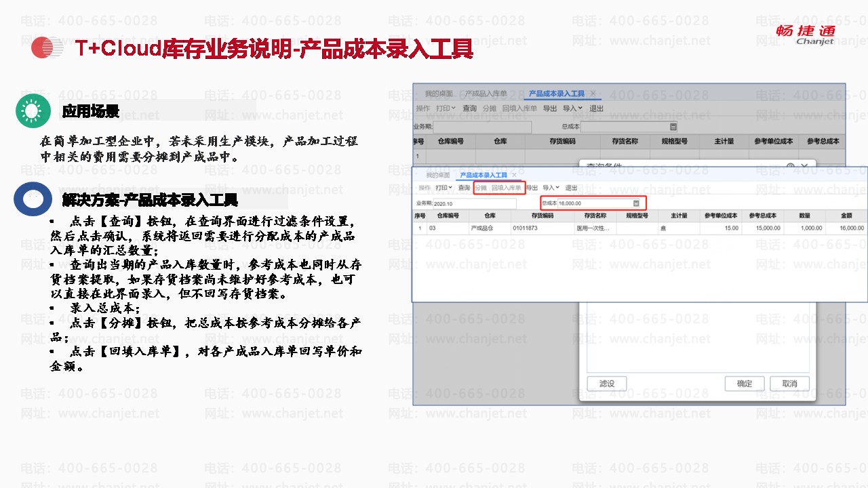Click the 主计量 column header in the back window
The width and height of the screenshot is (868, 488).
(724, 142)
